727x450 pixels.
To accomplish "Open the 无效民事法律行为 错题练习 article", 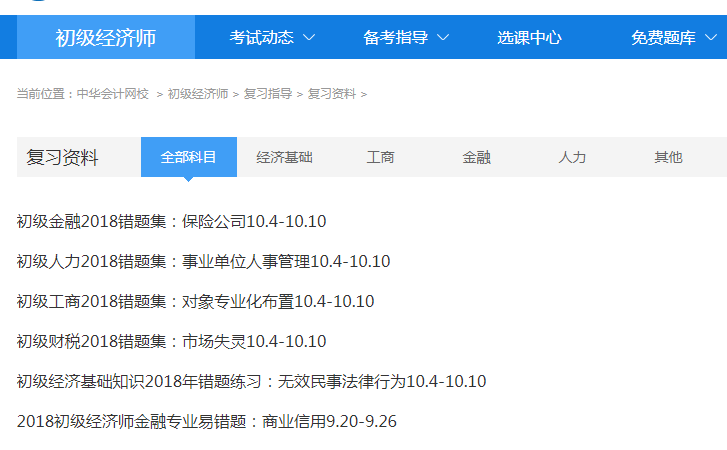I will pos(251,381).
